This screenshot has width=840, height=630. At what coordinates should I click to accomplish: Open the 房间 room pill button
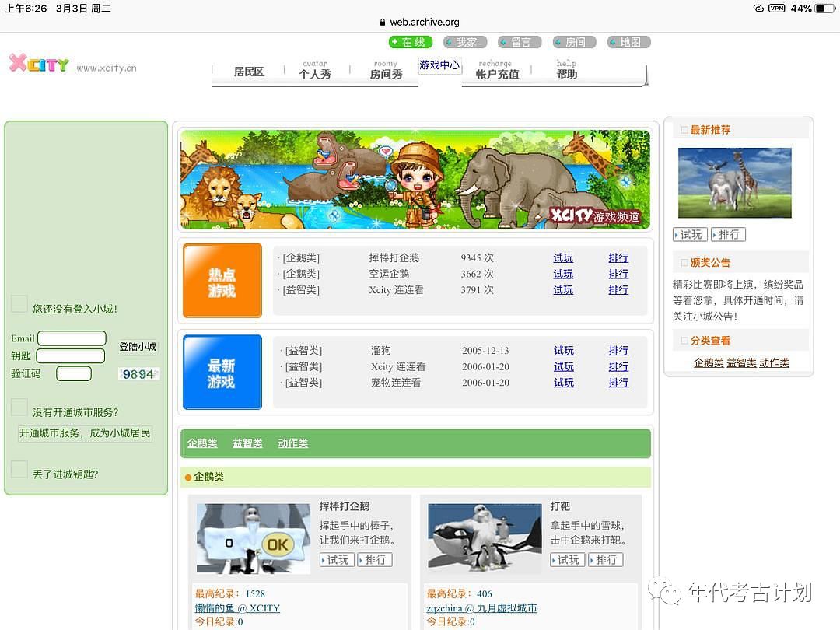[x=574, y=42]
